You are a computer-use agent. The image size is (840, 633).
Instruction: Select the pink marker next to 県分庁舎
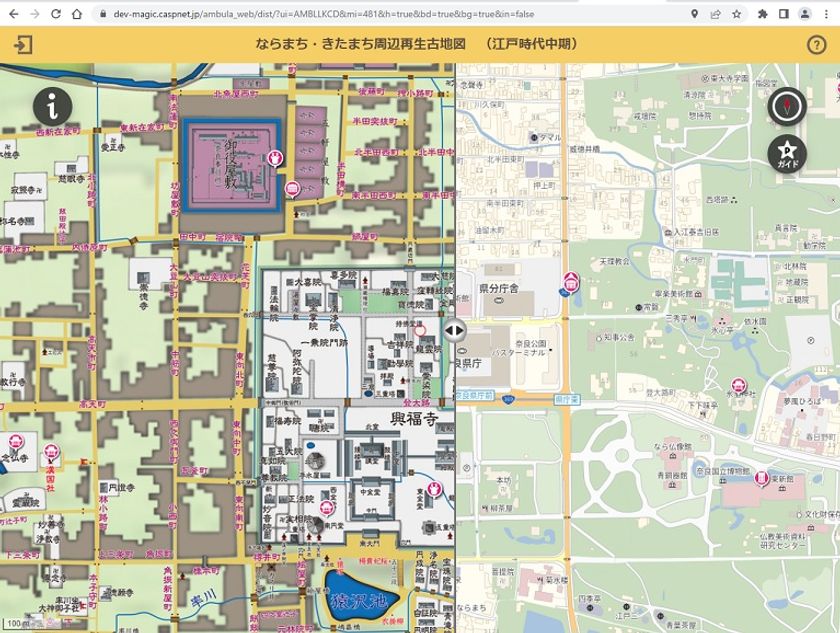pyautogui.click(x=571, y=281)
